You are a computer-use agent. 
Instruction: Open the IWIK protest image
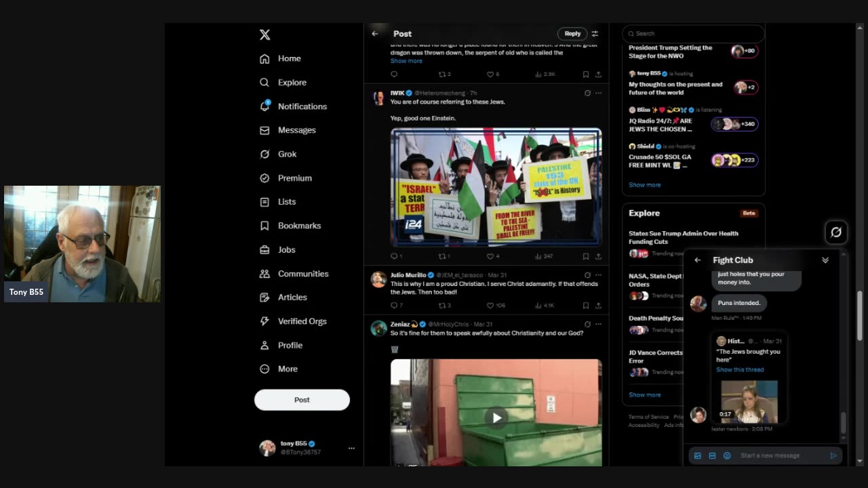496,187
